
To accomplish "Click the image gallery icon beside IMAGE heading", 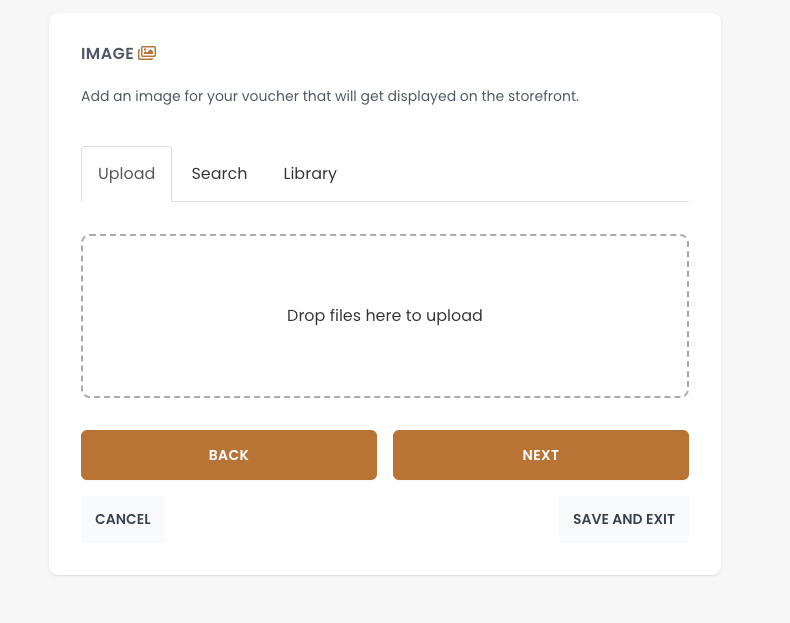I will (147, 53).
